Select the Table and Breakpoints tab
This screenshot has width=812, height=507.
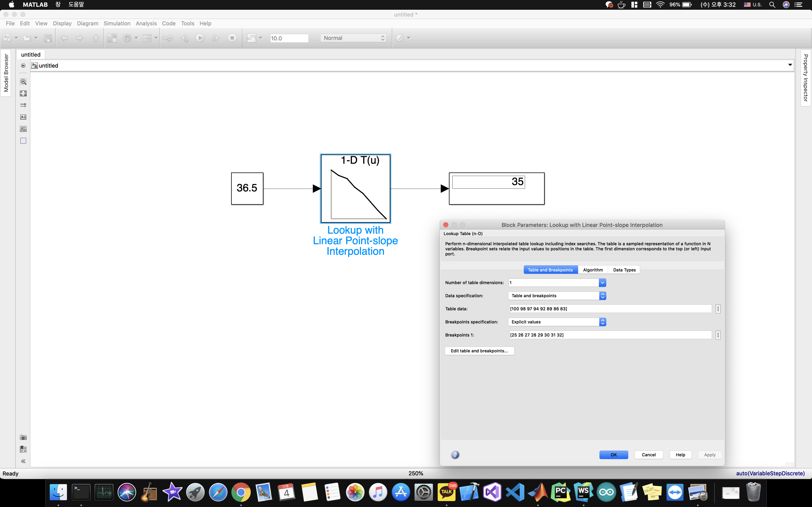point(550,269)
